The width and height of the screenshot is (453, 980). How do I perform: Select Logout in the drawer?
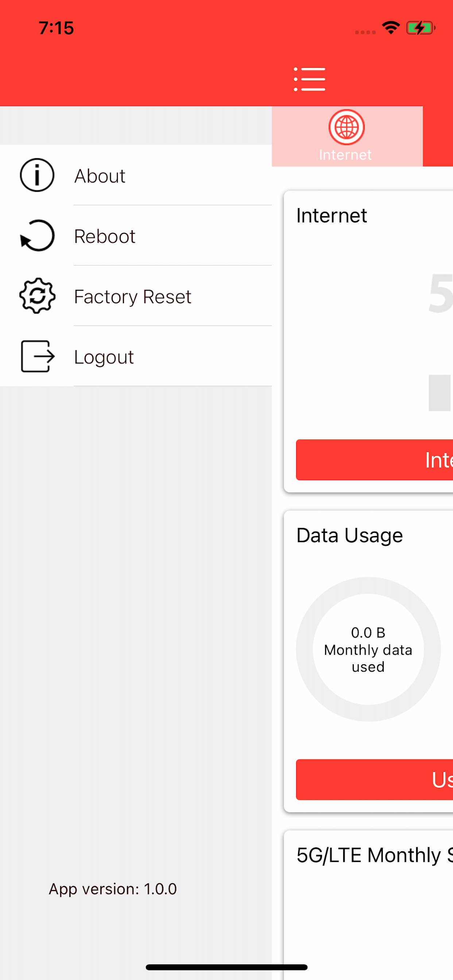136,356
